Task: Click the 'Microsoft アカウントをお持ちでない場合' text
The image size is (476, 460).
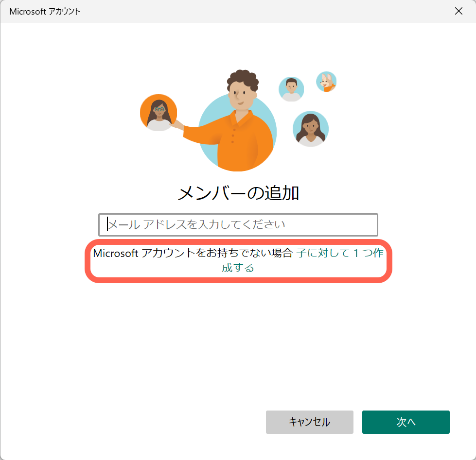Action: click(x=193, y=253)
